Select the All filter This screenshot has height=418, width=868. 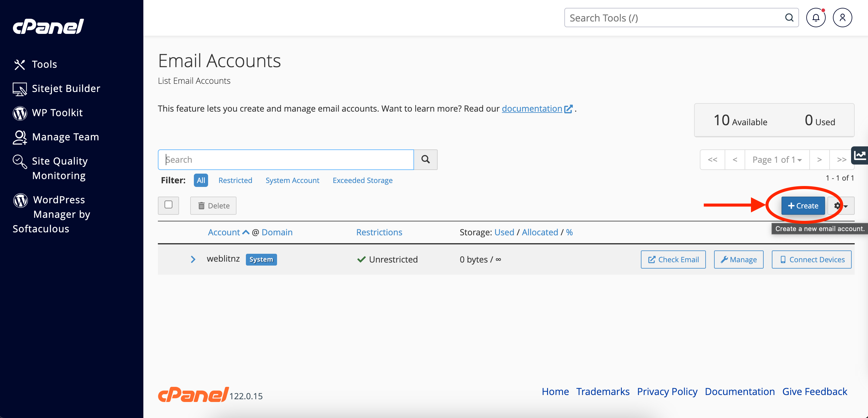click(x=201, y=180)
